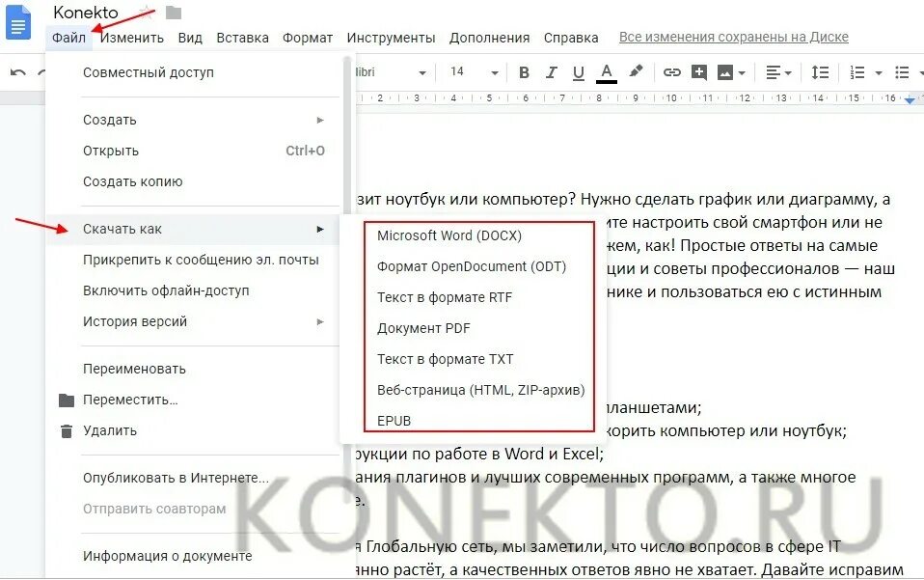Click 'Все изменения сохранены на Диске' link
Image resolution: width=924 pixels, height=580 pixels.
pos(734,37)
